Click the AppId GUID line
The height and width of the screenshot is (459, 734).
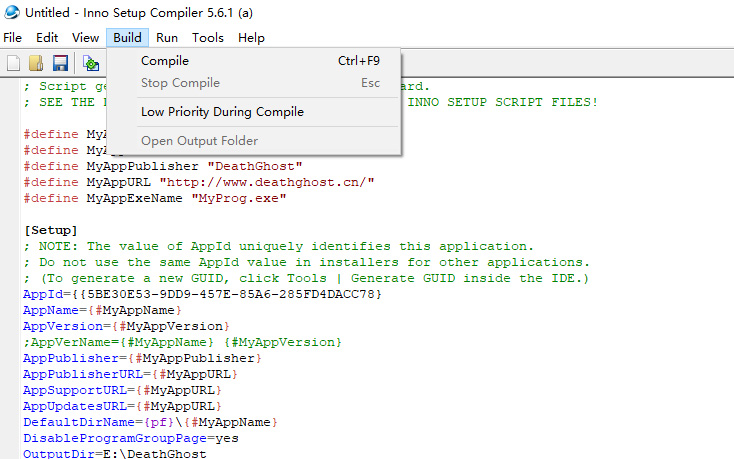[x=202, y=294]
